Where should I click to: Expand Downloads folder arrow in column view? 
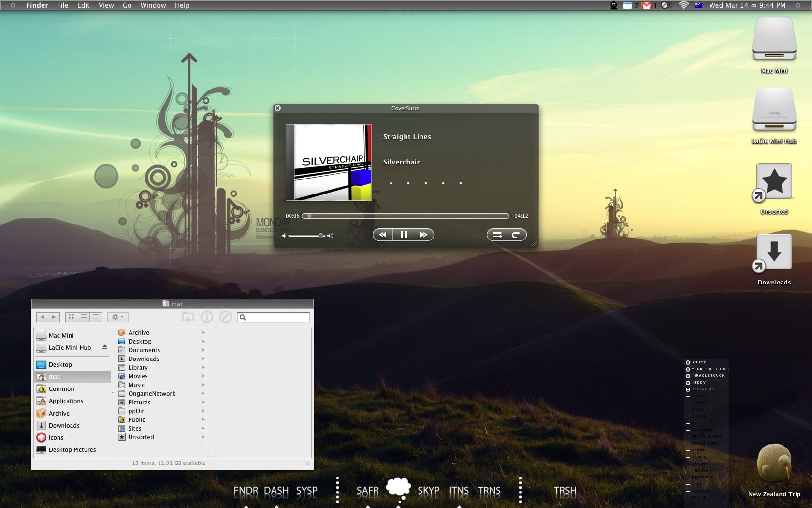coord(203,359)
